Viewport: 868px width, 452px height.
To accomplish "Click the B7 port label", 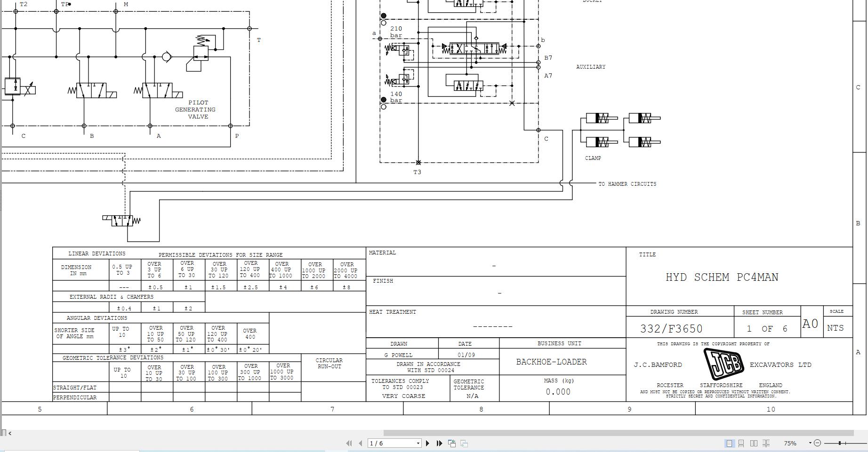I will click(548, 58).
